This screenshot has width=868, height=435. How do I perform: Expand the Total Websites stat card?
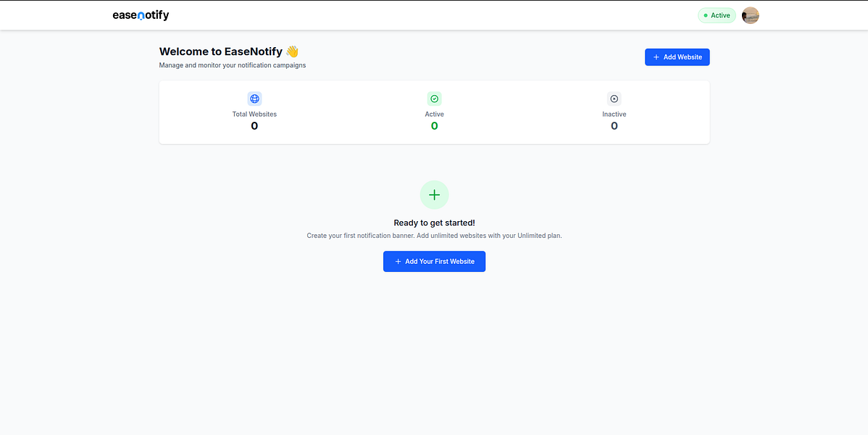click(254, 112)
